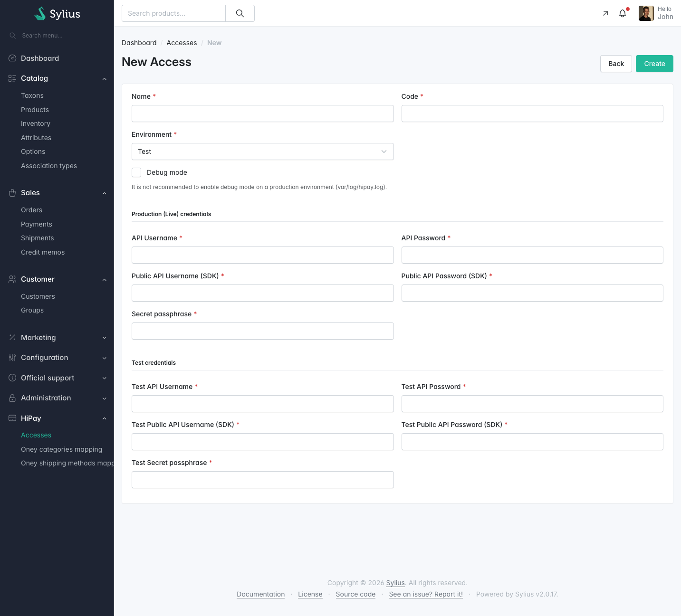Click the HiPay card icon
681x616 pixels.
[12, 418]
